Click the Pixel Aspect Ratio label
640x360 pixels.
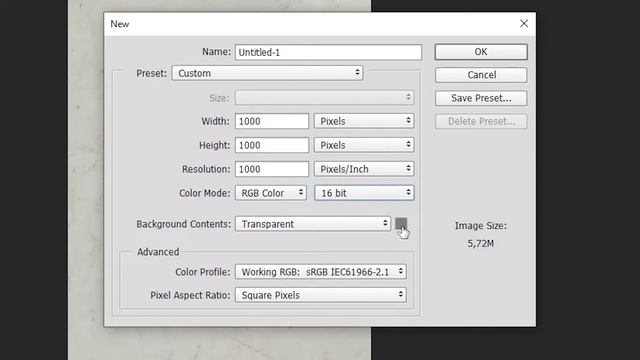(x=190, y=295)
